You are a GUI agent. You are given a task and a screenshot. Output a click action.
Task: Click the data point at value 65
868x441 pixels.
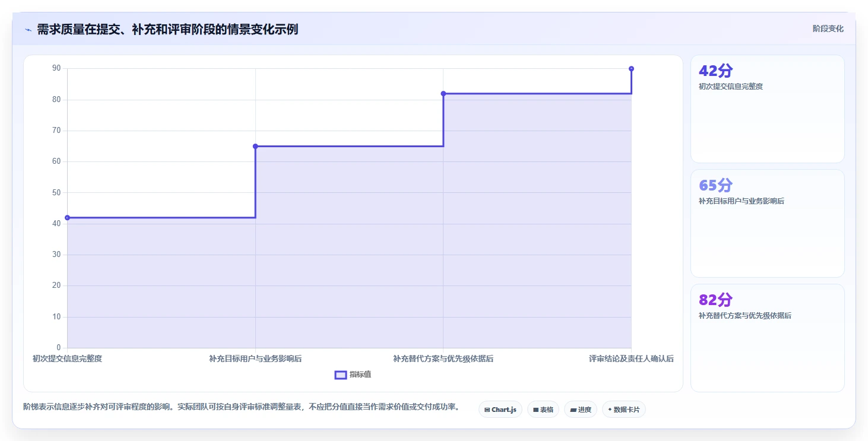click(x=255, y=146)
